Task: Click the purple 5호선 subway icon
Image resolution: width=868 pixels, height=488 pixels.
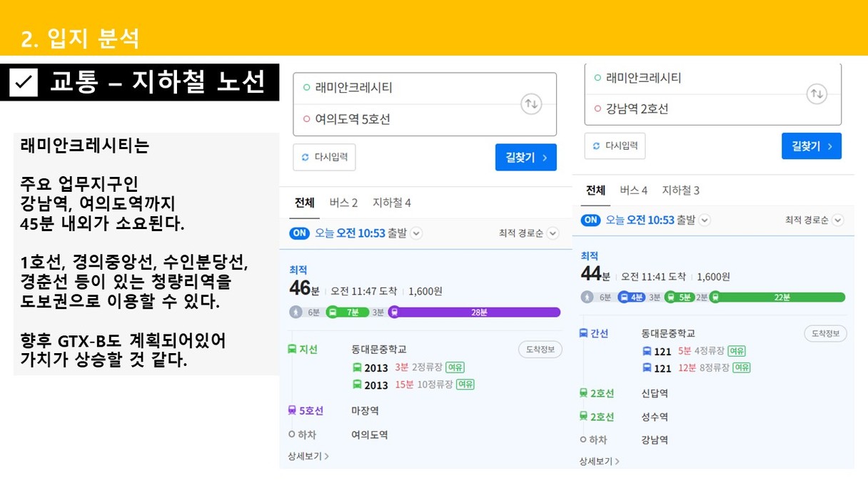Action: (x=292, y=410)
